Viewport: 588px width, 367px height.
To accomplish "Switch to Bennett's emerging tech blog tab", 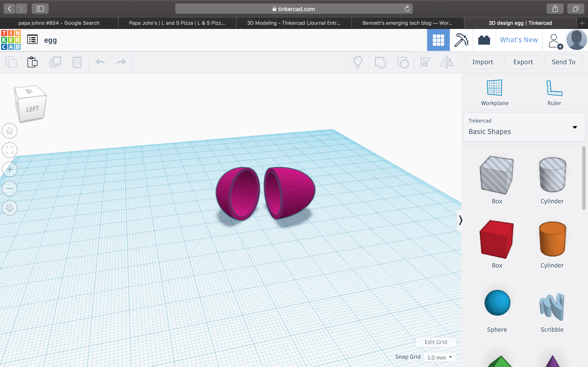I will tap(407, 23).
